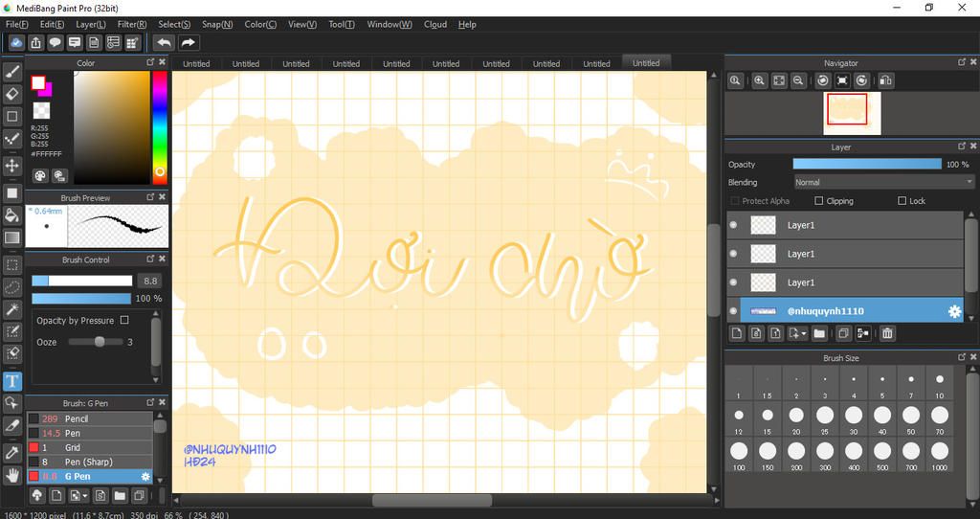Open the Layer menu

(91, 24)
